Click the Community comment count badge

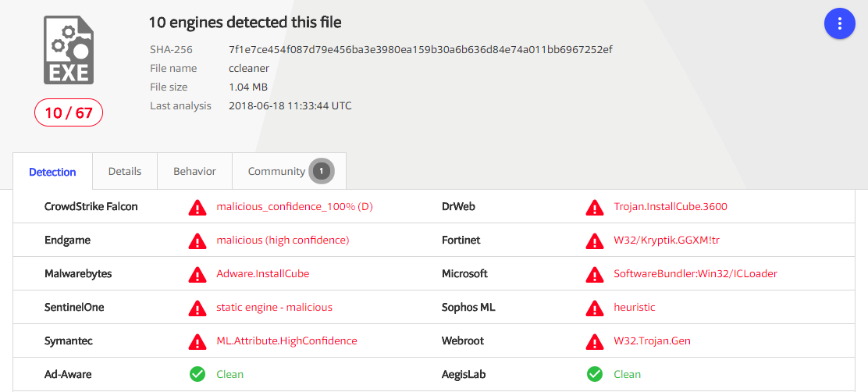click(322, 171)
